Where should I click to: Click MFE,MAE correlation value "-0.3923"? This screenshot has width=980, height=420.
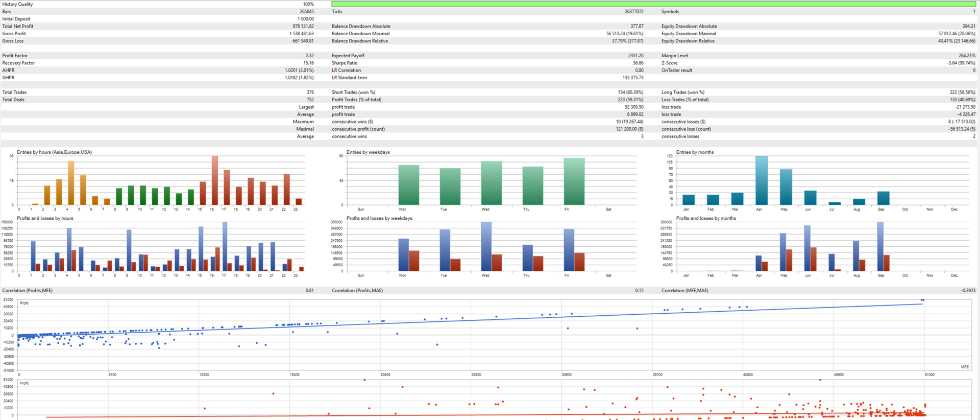pos(968,290)
